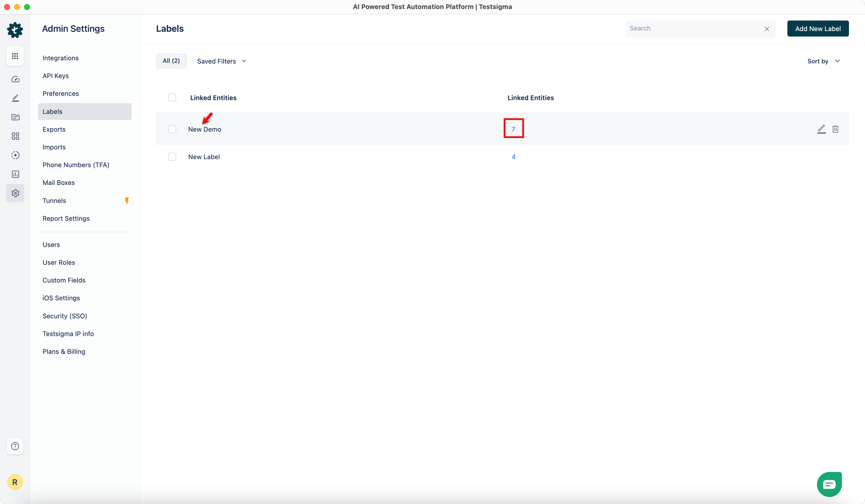Viewport: 865px width, 504px height.
Task: Check the New Label row checkbox
Action: tap(172, 157)
